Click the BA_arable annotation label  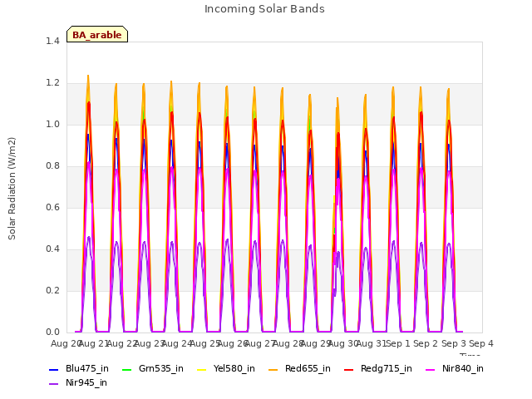pyautogui.click(x=97, y=34)
